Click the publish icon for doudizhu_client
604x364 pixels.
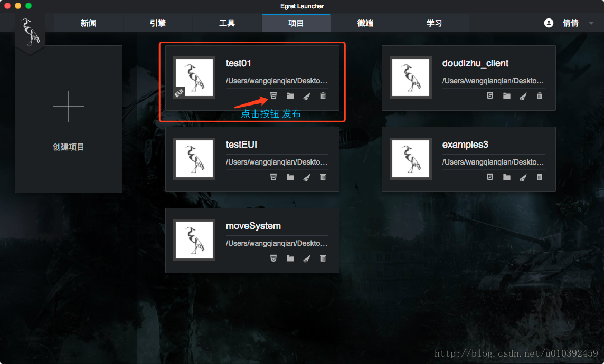[490, 96]
